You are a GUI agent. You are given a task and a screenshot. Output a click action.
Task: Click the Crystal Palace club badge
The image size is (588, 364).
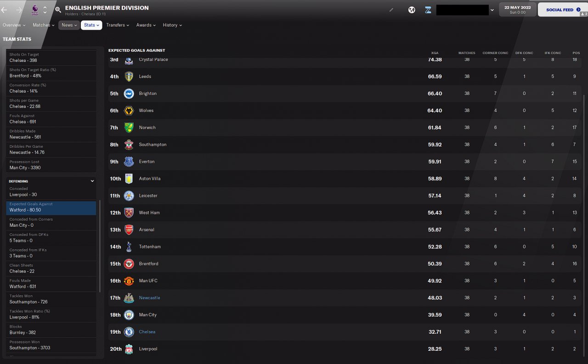(129, 60)
